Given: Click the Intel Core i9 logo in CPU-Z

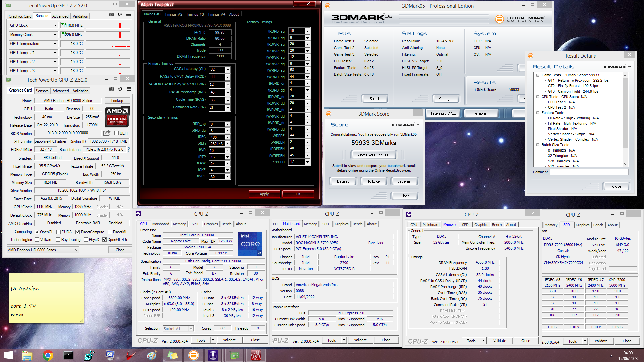Looking at the screenshot, I should 250,244.
